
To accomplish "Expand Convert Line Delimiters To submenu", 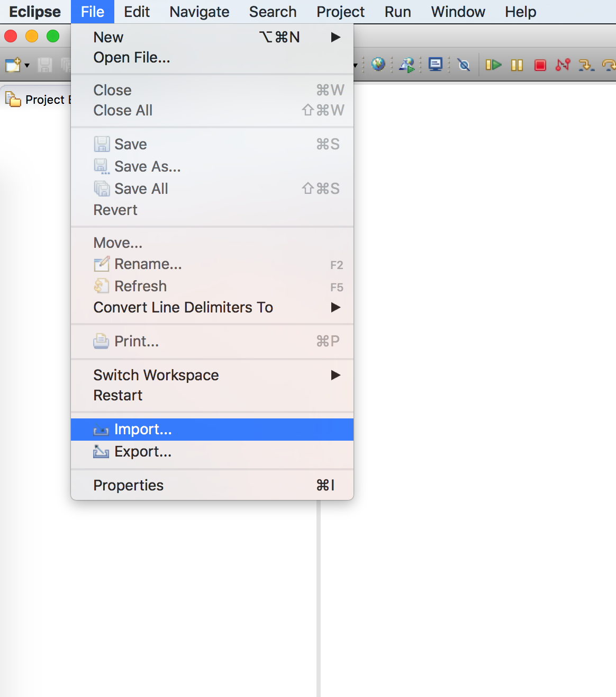I will (212, 307).
